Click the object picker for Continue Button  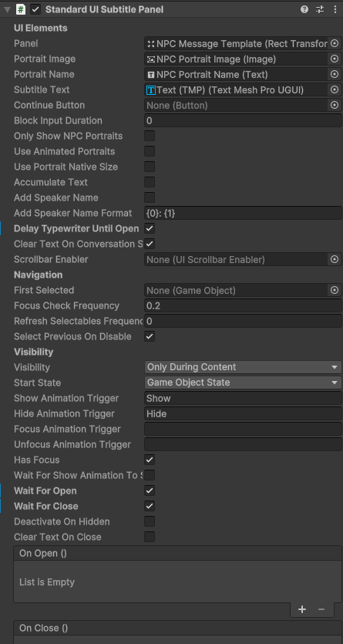pyautogui.click(x=335, y=106)
